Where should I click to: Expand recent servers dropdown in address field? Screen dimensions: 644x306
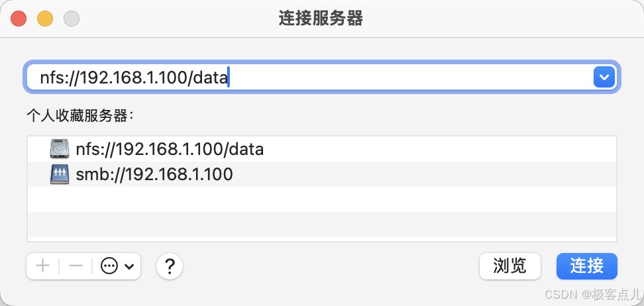point(603,77)
